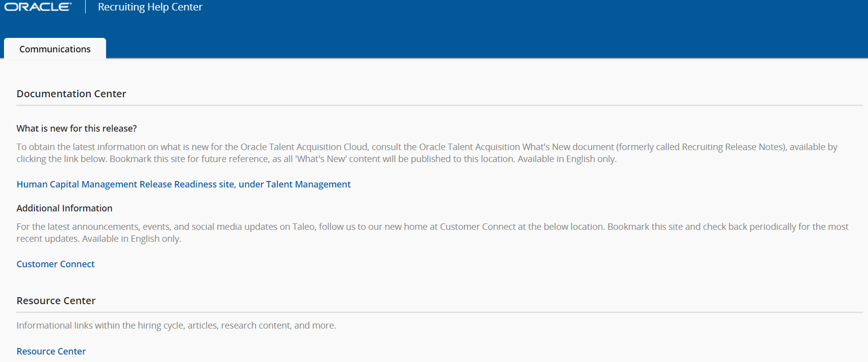Click the Oracle logo in the header
The width and height of the screenshot is (868, 362).
pyautogui.click(x=38, y=7)
